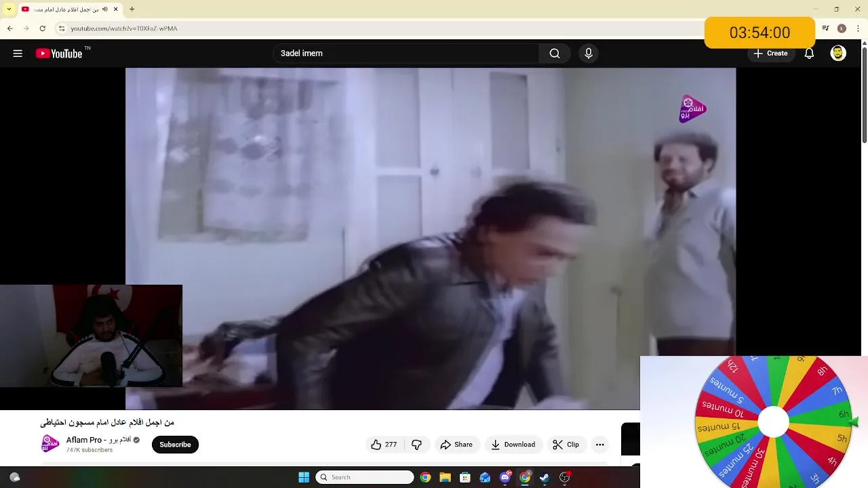Click the wheel's '10 munites' segment

[723, 411]
